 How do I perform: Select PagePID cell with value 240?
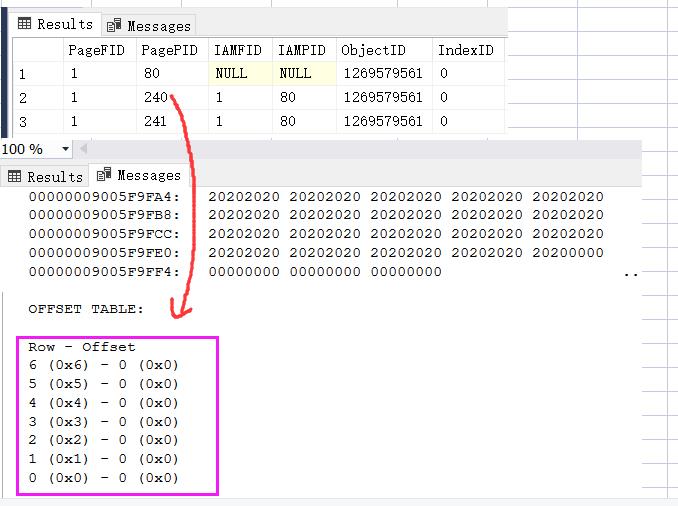[173, 97]
